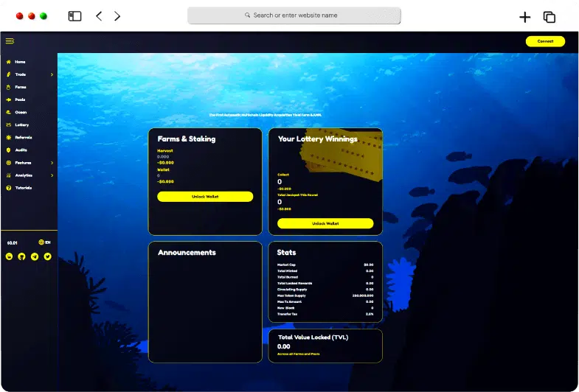The image size is (579, 392).
Task: Open the Referrals page
Action: tap(23, 137)
